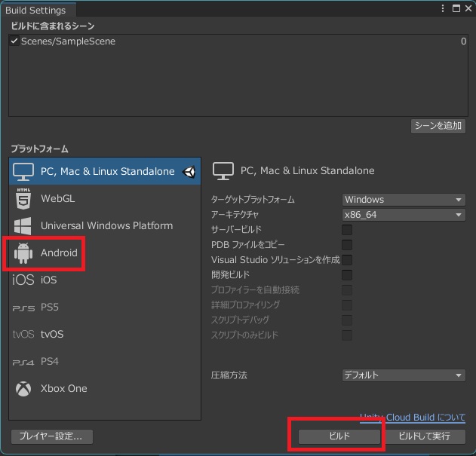476x456 pixels.
Task: Open the Unity Cloud Build について link
Action: tap(413, 418)
